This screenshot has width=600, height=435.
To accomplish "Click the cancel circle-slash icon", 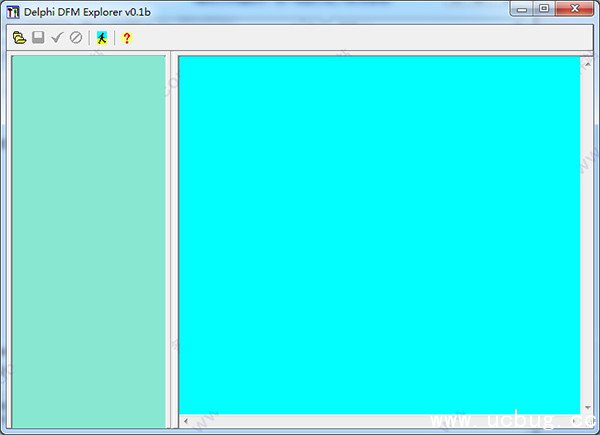I will coord(76,38).
